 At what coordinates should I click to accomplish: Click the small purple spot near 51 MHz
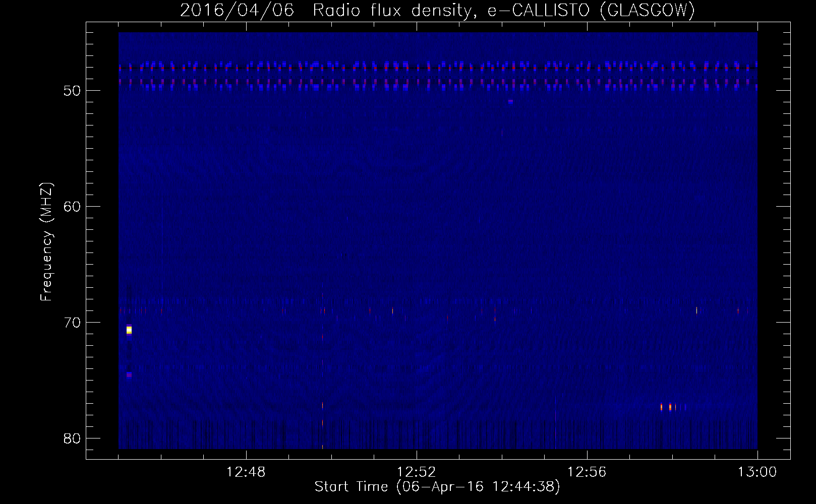tap(511, 101)
